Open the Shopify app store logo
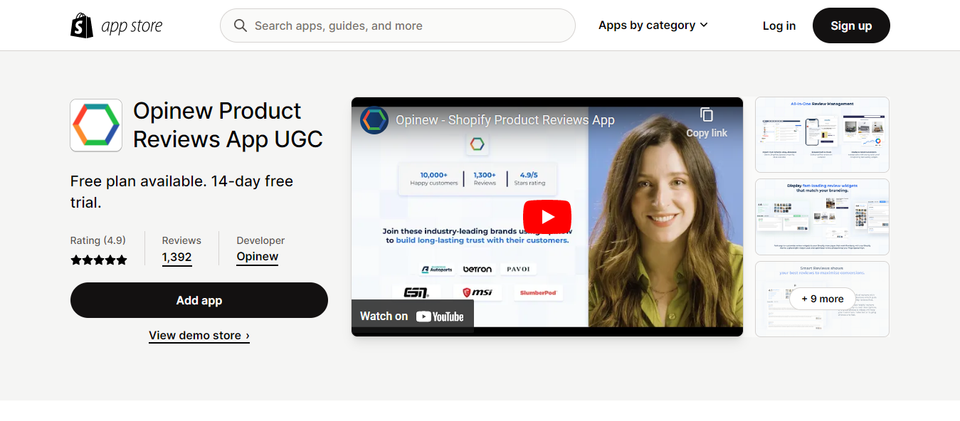 click(x=116, y=26)
